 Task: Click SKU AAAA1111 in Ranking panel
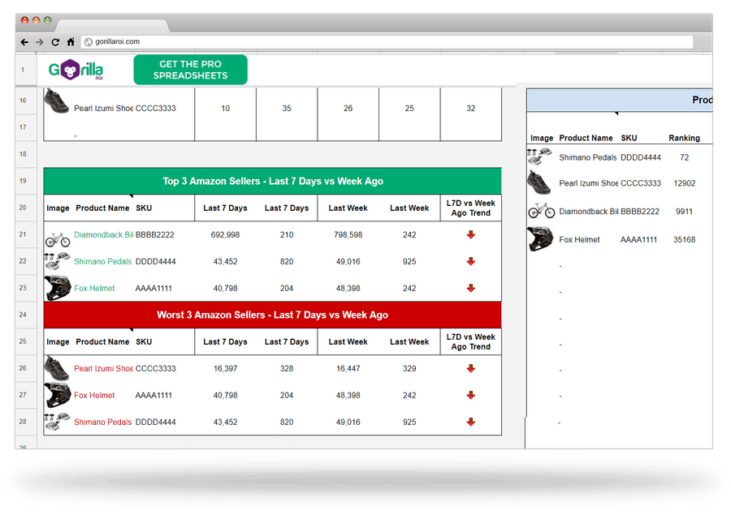point(638,240)
